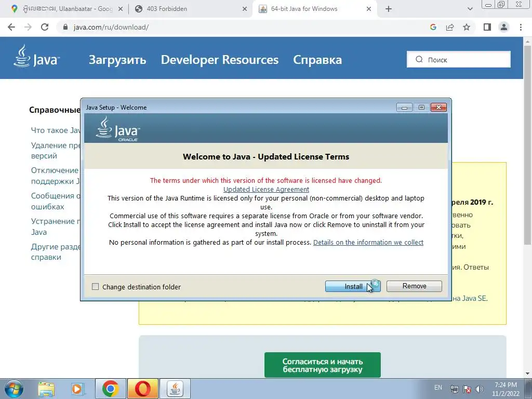Click the network tray icon
The width and height of the screenshot is (532, 399).
click(454, 389)
